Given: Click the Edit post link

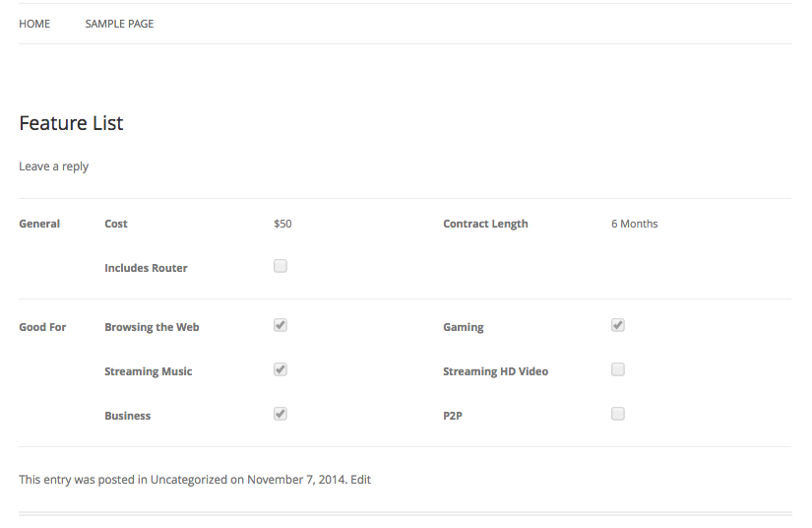Looking at the screenshot, I should (360, 480).
